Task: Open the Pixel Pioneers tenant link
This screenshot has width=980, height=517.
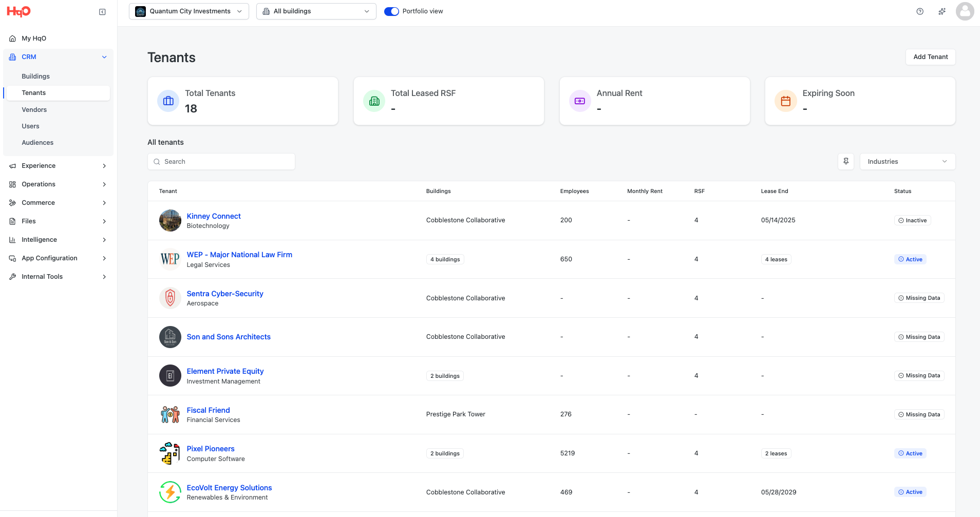Action: point(211,449)
